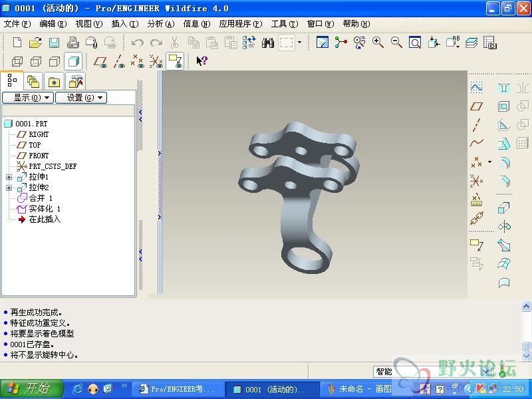Viewport: 532px width, 399px height.
Task: Click message area scroll up arrow
Action: pyautogui.click(x=526, y=307)
